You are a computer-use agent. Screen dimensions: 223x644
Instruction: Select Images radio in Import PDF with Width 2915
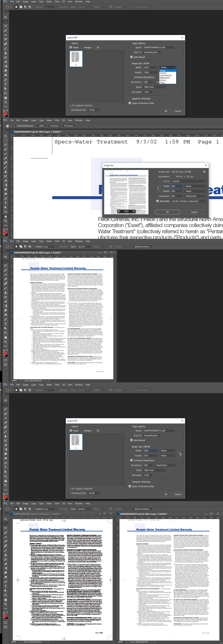[82, 47]
